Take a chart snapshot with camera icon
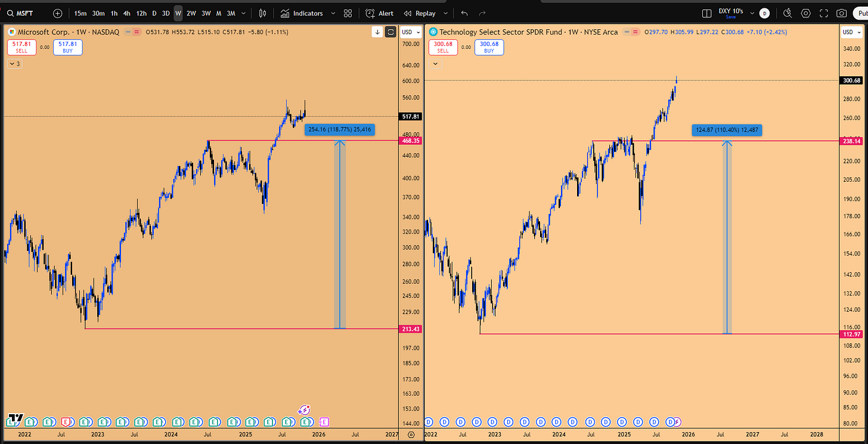 click(842, 13)
